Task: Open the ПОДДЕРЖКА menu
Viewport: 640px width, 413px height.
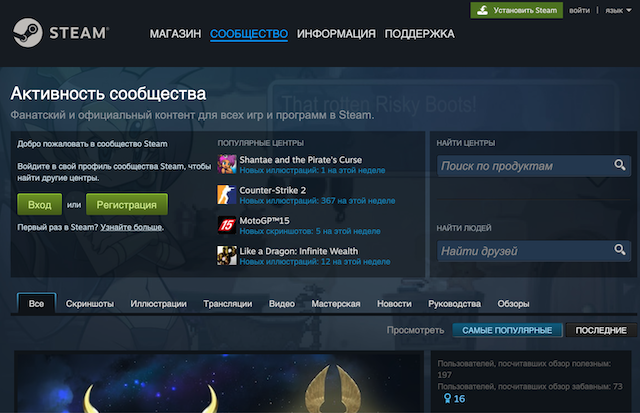Action: point(419,33)
